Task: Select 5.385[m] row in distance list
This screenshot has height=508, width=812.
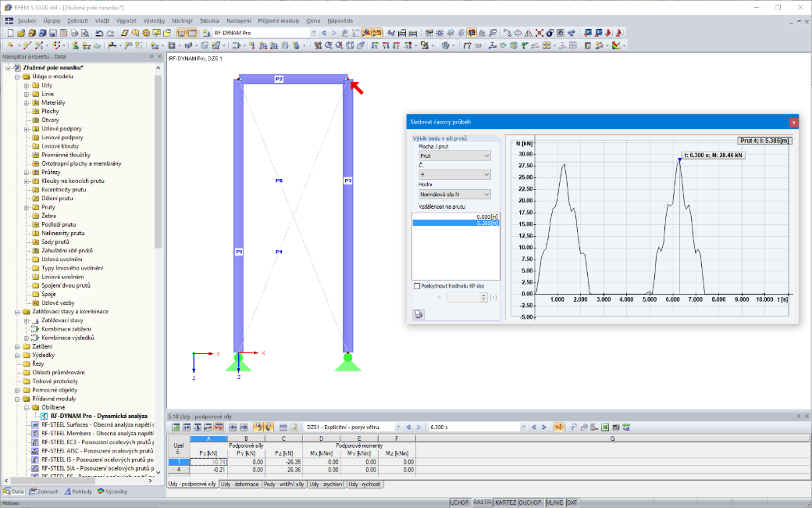Action: 456,223
